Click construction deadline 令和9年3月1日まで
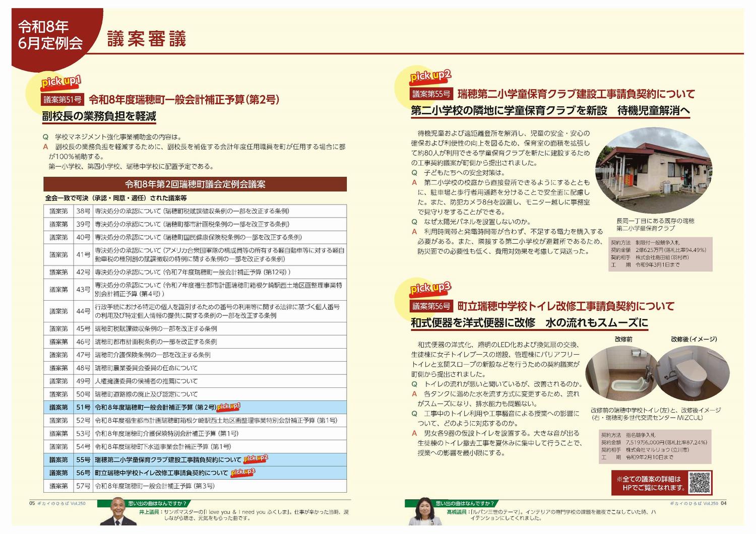Screen dimensions: 756x534 pos(657,264)
